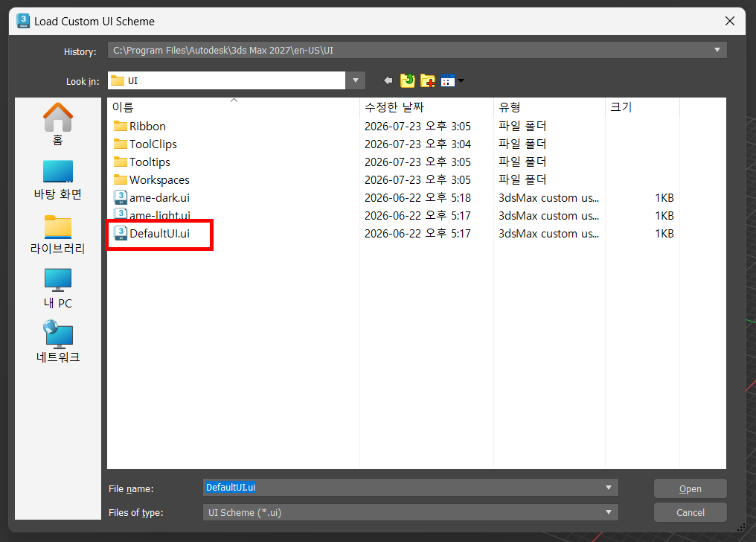Select the DefaultUI.ui file
This screenshot has height=542, width=756.
[151, 233]
